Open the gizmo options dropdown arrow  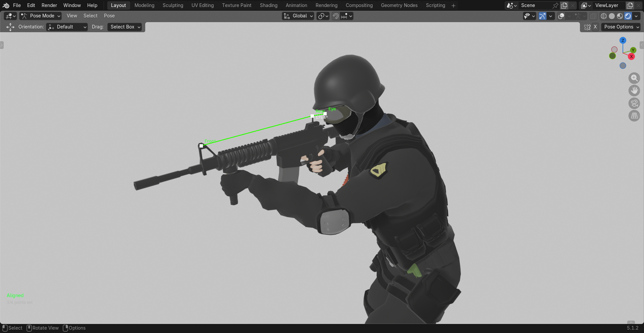point(550,16)
